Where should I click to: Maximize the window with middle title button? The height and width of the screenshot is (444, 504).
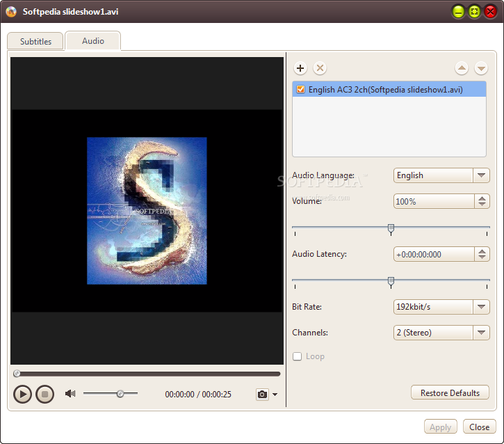pyautogui.click(x=474, y=12)
